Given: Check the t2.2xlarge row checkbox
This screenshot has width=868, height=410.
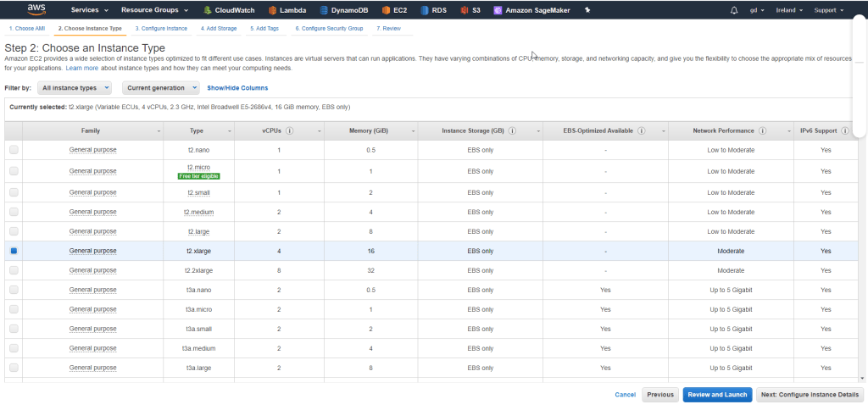Looking at the screenshot, I should [14, 270].
